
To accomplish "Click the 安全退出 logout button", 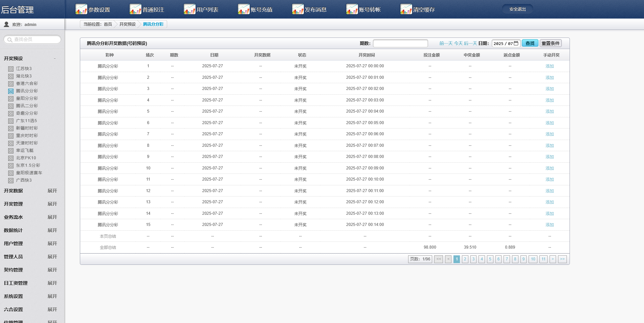I will coord(517,9).
